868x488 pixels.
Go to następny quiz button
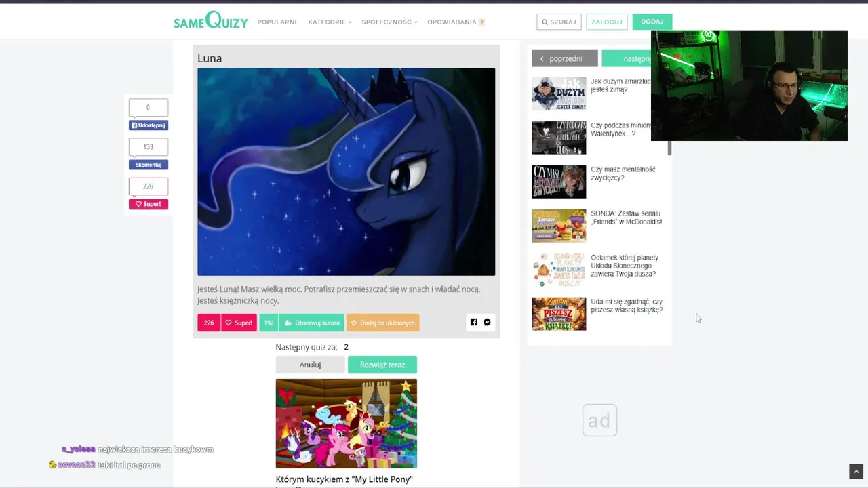tap(626, 58)
